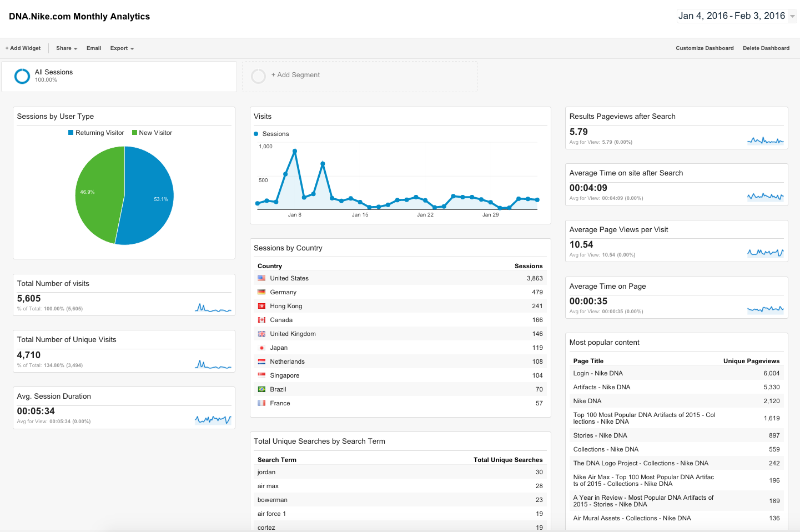Screen dimensions: 800x532
Task: Click the Country column header
Action: click(x=270, y=266)
